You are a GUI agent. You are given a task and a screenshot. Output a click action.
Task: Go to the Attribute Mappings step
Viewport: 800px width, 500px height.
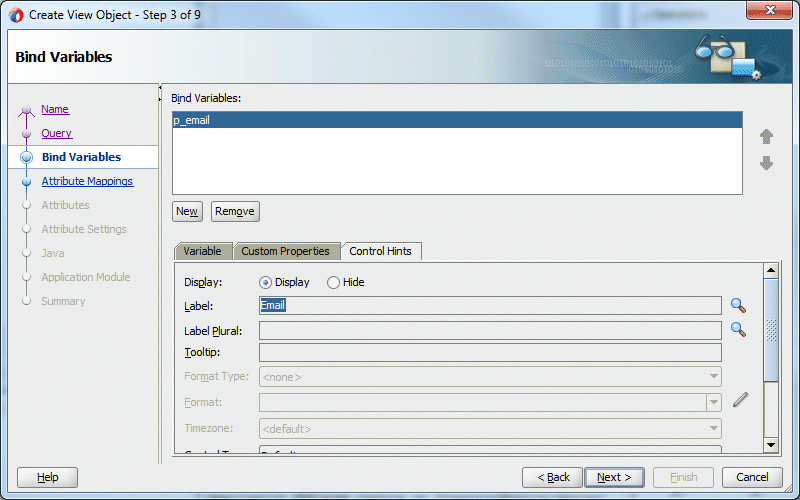click(87, 181)
